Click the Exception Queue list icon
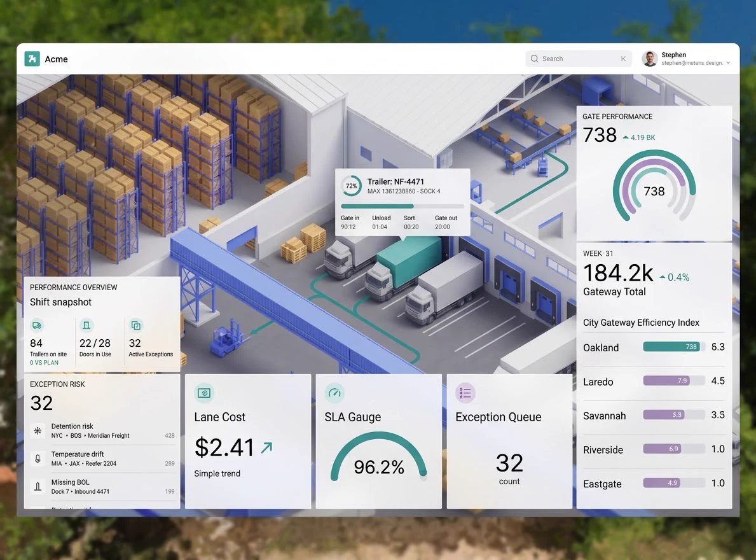The width and height of the screenshot is (756, 560). [x=465, y=393]
